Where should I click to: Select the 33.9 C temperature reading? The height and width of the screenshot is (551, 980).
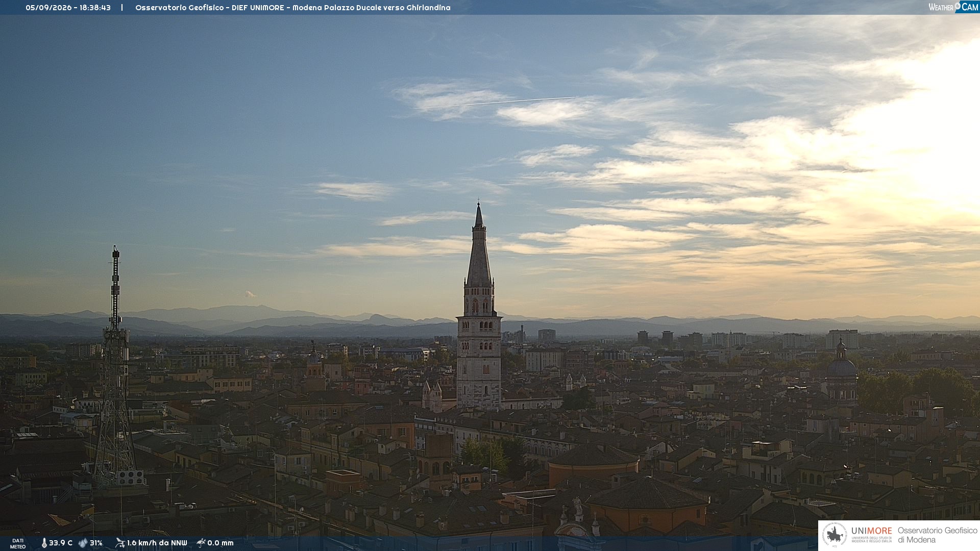(61, 543)
